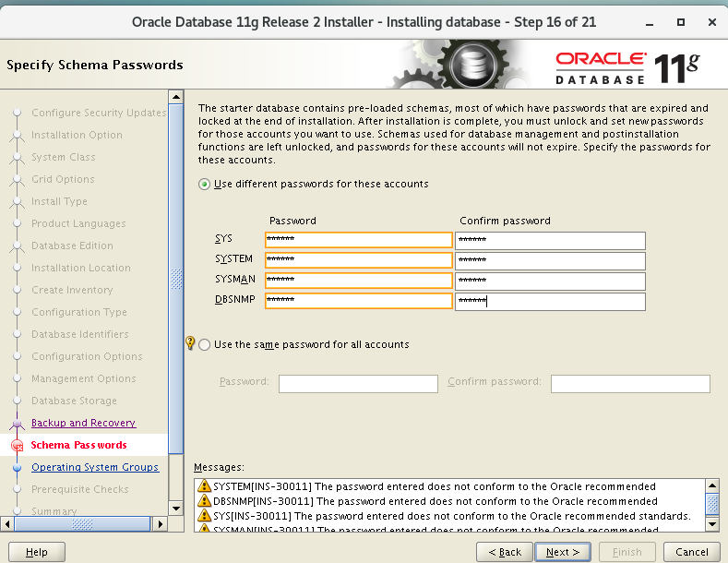Viewport: 728px width, 563px height.
Task: Click the SYSMAN confirm password field
Action: click(550, 281)
